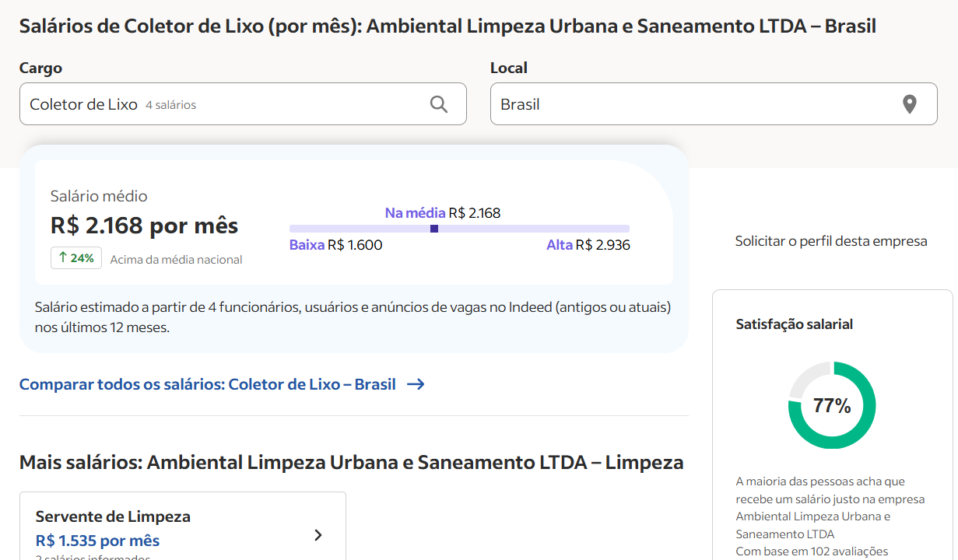Click the 'Mais salários' section heading

[x=351, y=463]
